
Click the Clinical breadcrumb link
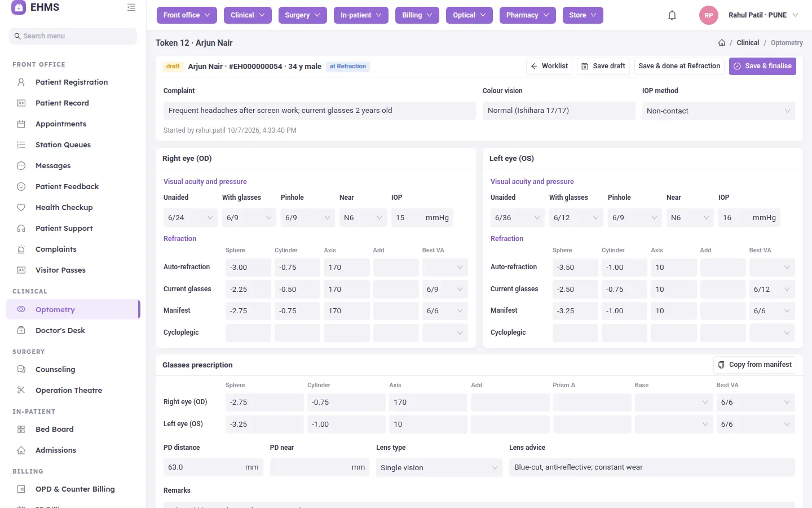pyautogui.click(x=748, y=43)
